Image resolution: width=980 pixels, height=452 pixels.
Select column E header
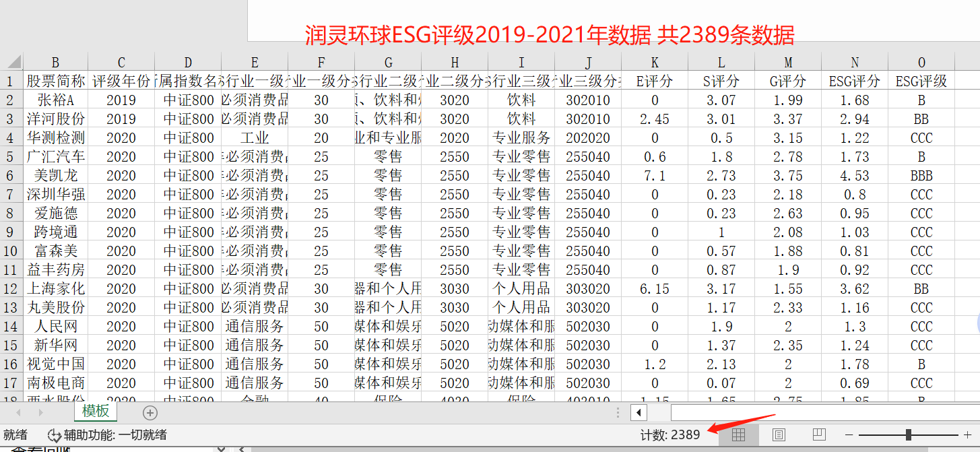pyautogui.click(x=255, y=63)
